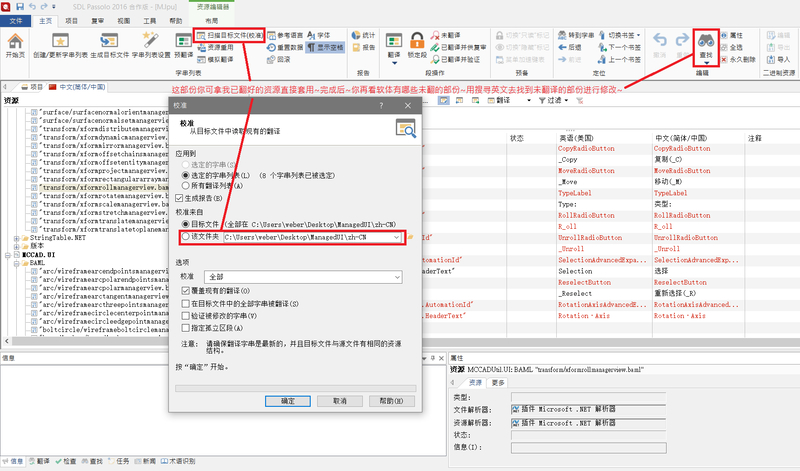800x471 pixels.
Task: Open the 帮助 ribbon tab
Action: 176,21
